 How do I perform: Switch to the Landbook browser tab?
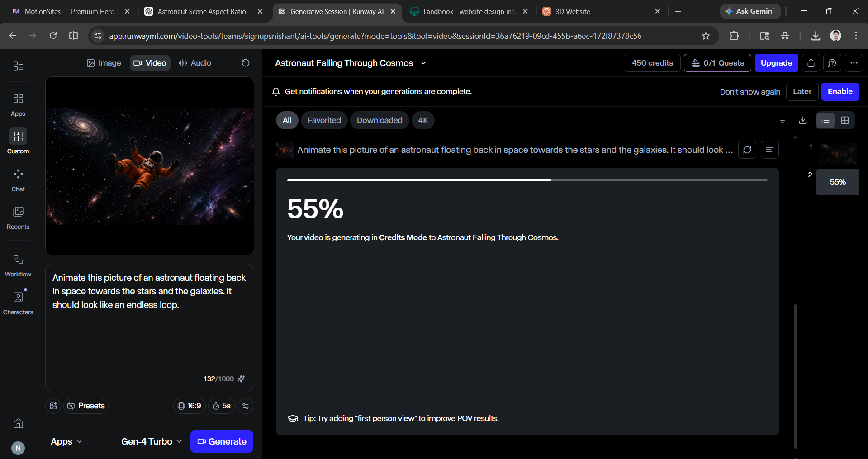point(469,11)
